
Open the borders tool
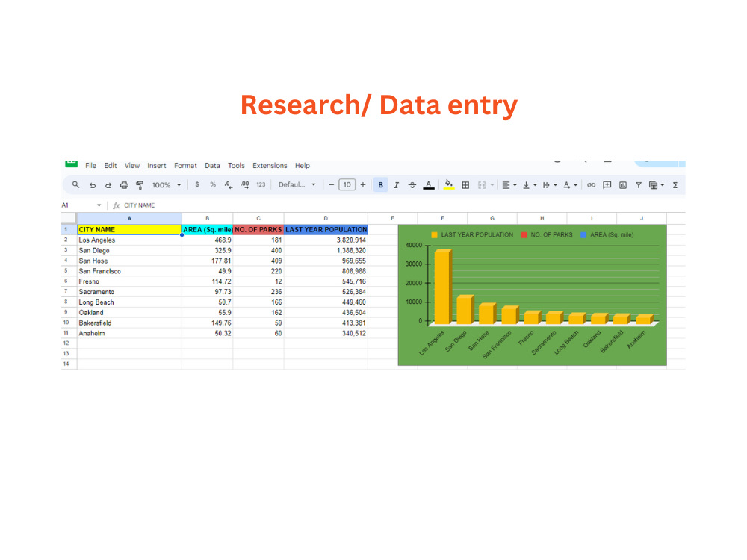[465, 185]
